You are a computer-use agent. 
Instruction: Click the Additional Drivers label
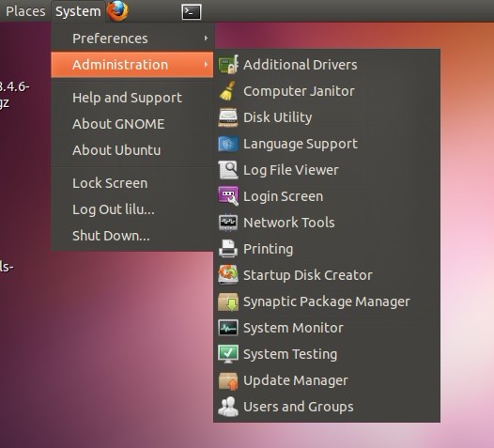click(x=301, y=65)
